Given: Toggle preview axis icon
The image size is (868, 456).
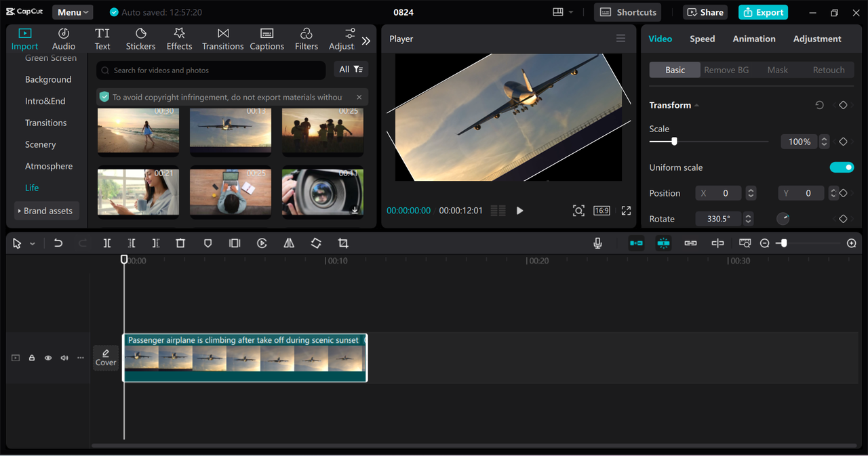Looking at the screenshot, I should (x=717, y=243).
